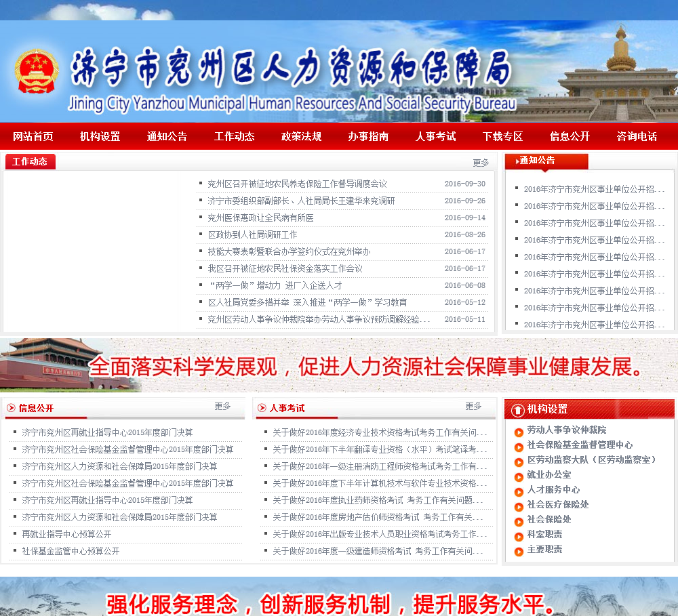Click orange bullet icon next to 社会医疗保险处
The image size is (678, 616).
pyautogui.click(x=519, y=507)
